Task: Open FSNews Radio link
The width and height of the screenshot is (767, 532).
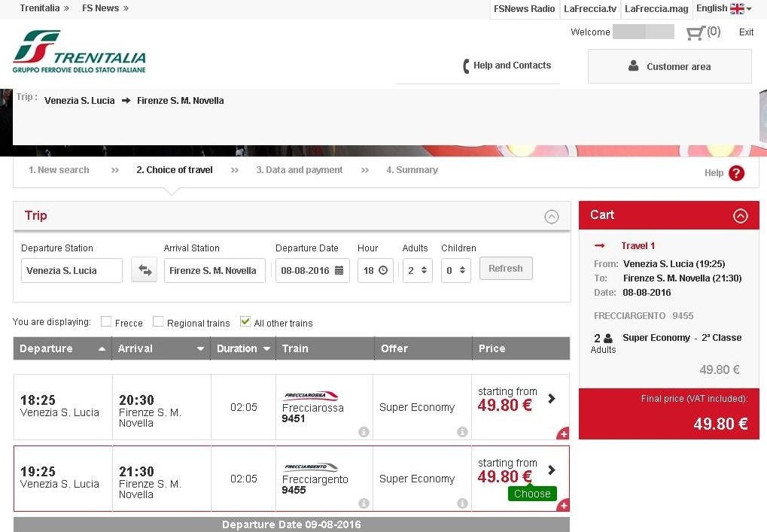Action: (525, 9)
